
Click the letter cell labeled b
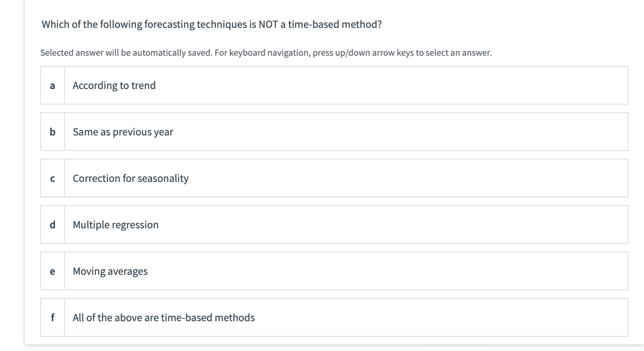(x=53, y=132)
